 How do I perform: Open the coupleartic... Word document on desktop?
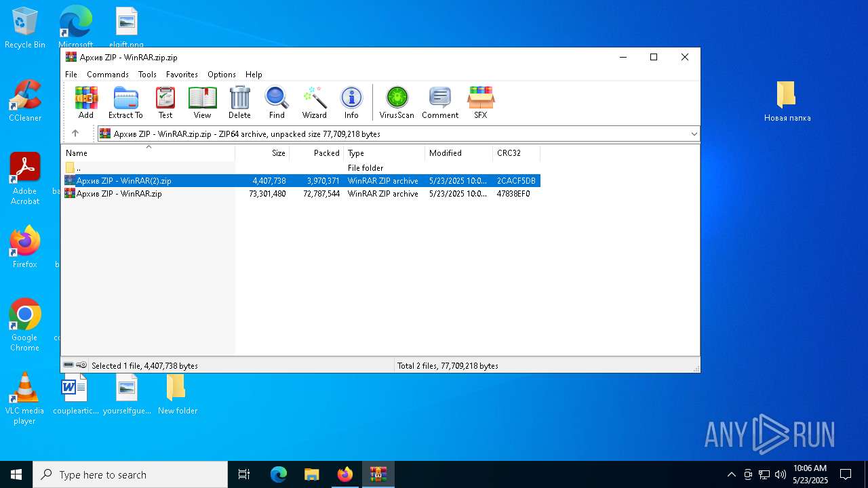coord(75,394)
